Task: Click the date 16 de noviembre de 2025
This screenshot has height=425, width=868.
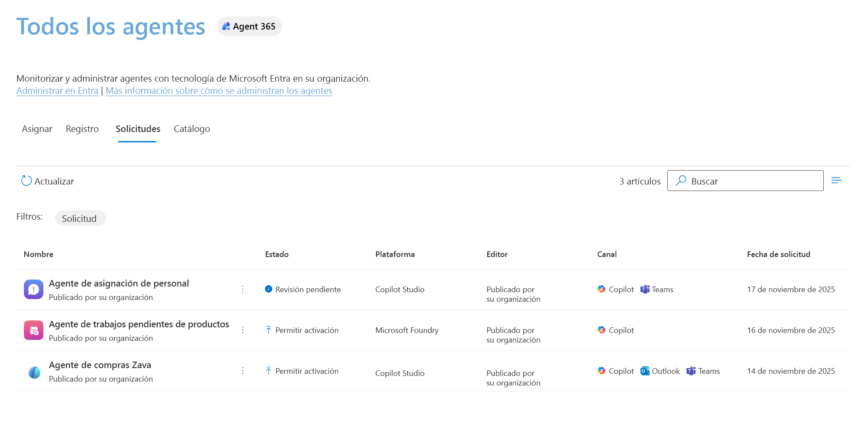Action: tap(791, 330)
